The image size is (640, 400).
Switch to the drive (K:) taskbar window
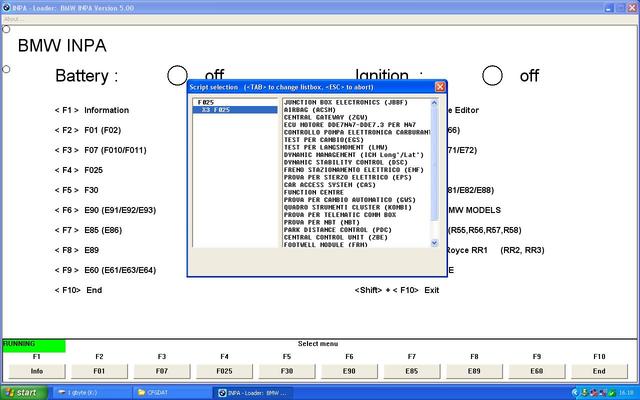(93, 393)
